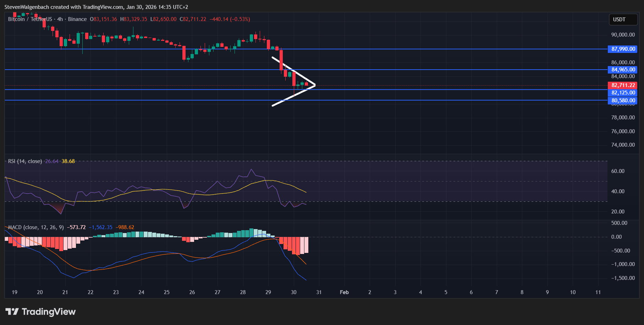Click the 80,580.00 price line label
Image resolution: width=644 pixels, height=325 pixels.
coord(623,101)
